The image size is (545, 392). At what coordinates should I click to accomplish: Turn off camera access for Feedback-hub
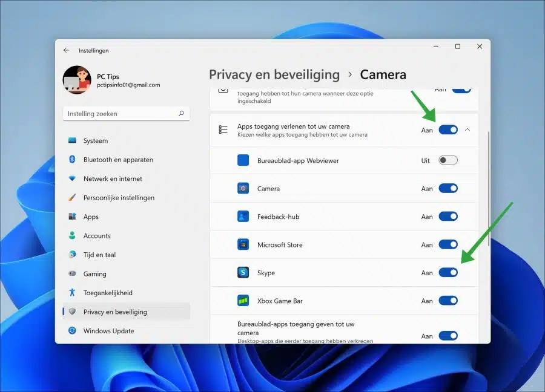[x=448, y=217]
